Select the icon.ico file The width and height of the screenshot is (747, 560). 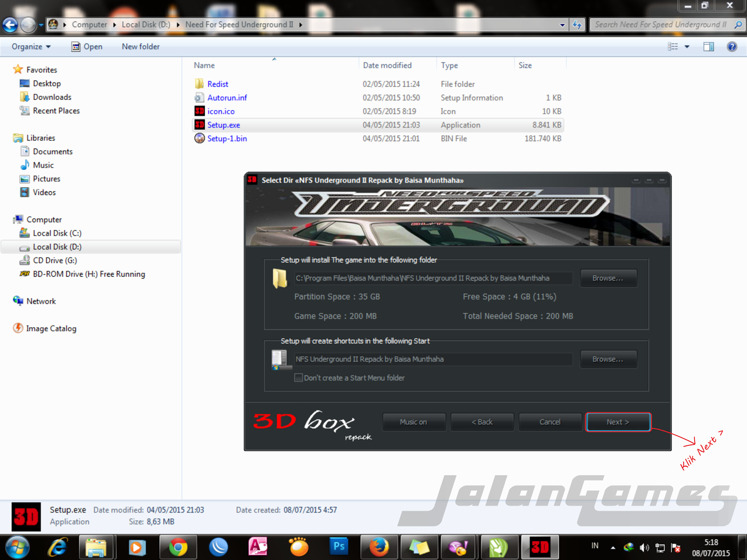[x=221, y=111]
